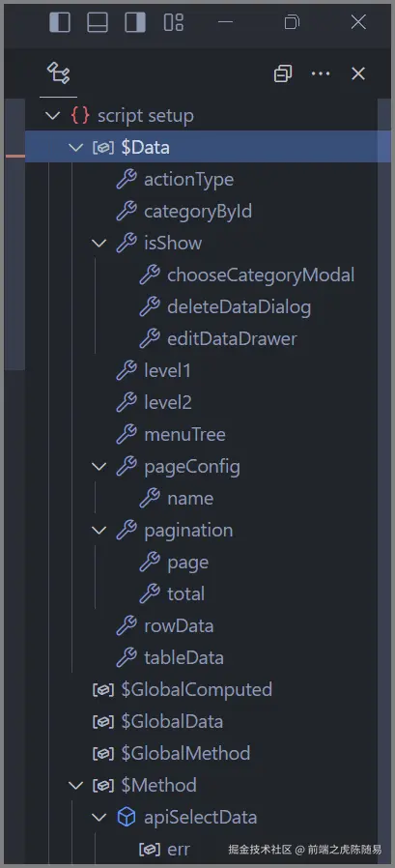This screenshot has height=868, width=395.
Task: Click the wrench icon next to chooseCategoryModal
Action: [x=150, y=275]
